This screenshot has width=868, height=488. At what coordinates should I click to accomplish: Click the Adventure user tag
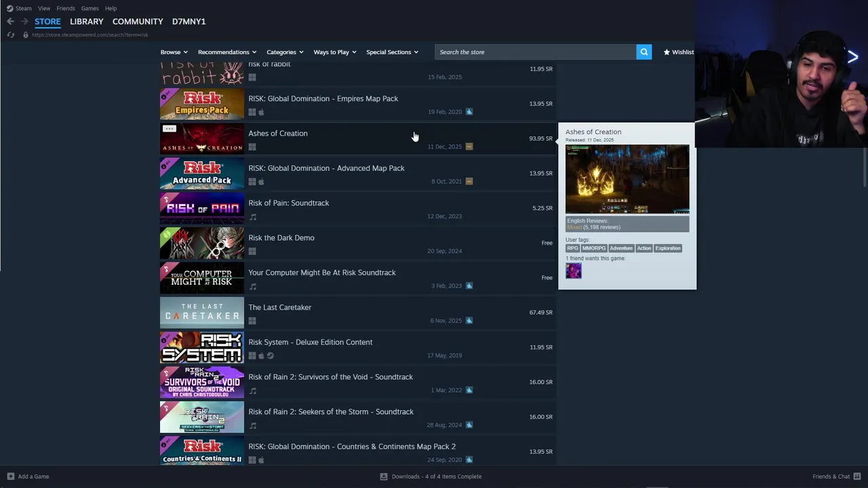pos(621,248)
